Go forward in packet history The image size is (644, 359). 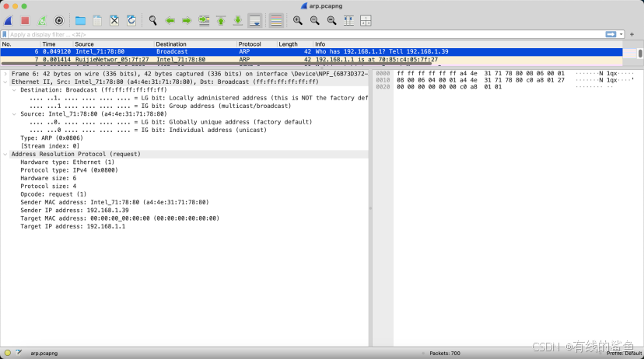coord(187,20)
